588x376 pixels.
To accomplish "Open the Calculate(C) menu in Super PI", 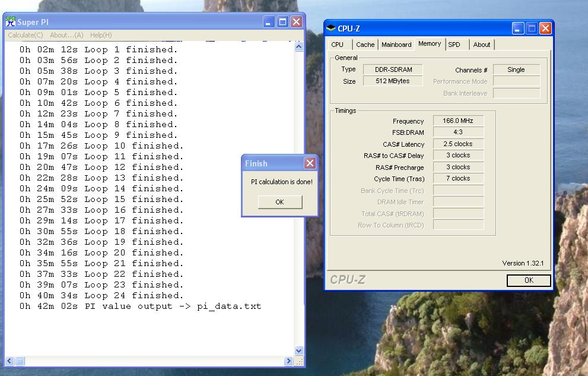I will pyautogui.click(x=26, y=35).
